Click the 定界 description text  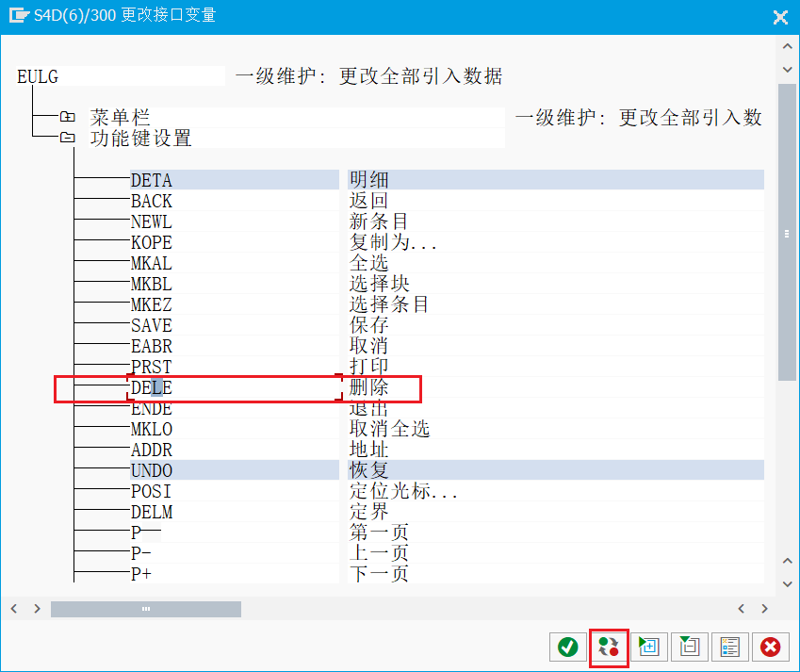pyautogui.click(x=368, y=511)
